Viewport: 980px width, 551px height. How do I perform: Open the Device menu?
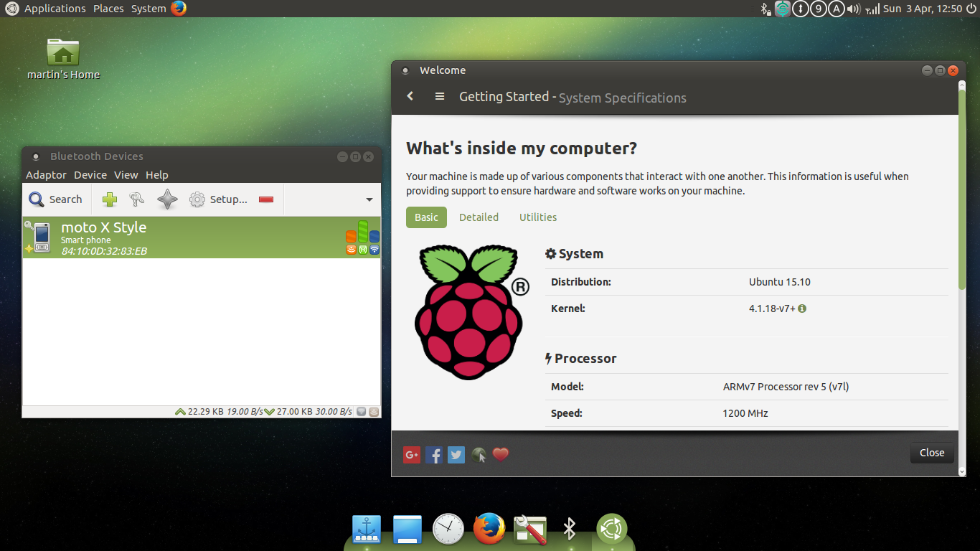coord(90,175)
